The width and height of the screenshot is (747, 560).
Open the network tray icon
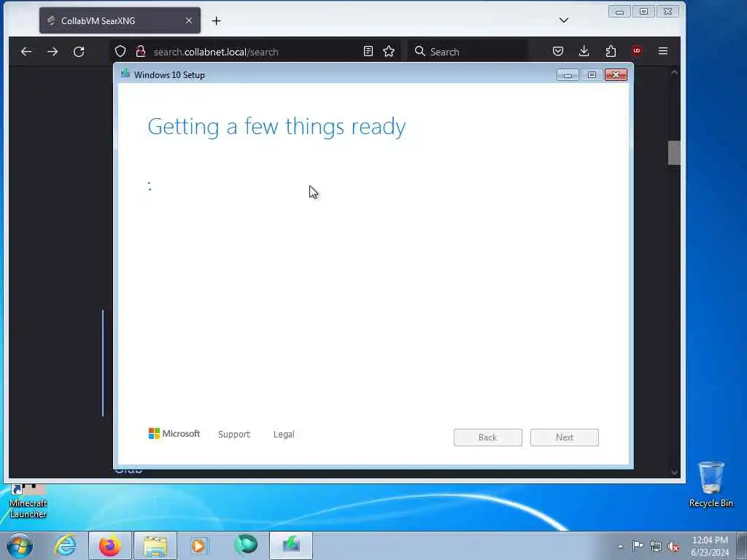click(656, 547)
